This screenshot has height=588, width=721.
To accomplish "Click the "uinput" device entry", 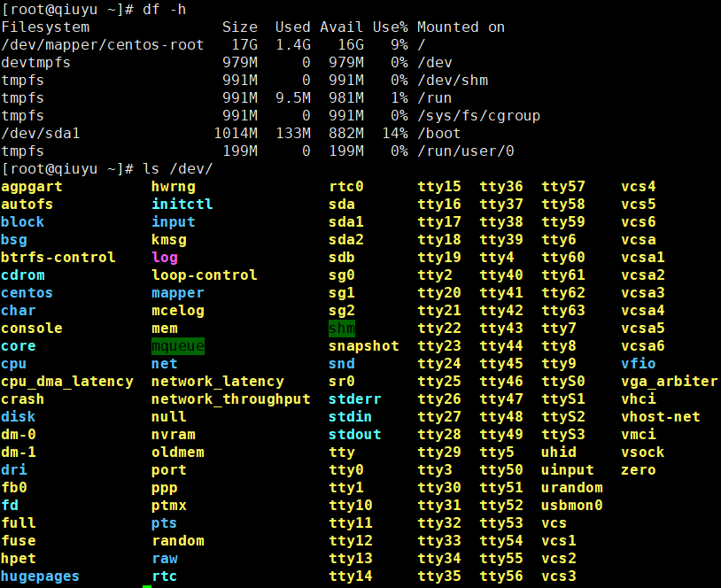I will pos(568,470).
